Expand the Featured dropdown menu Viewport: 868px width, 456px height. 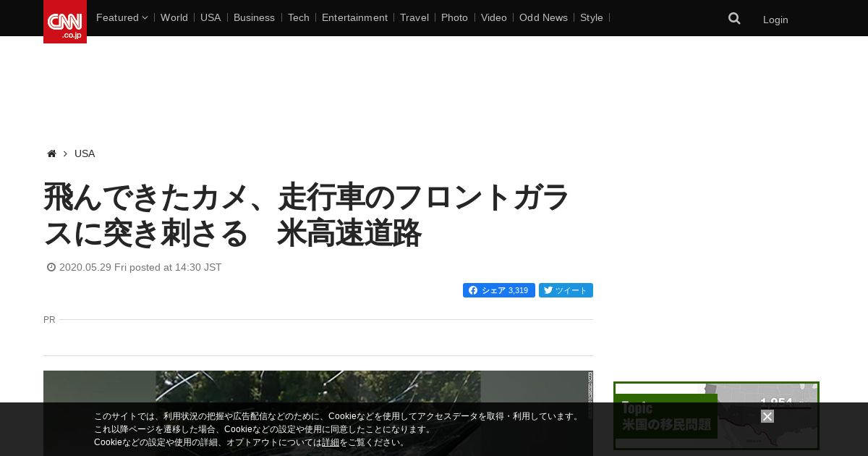(122, 17)
